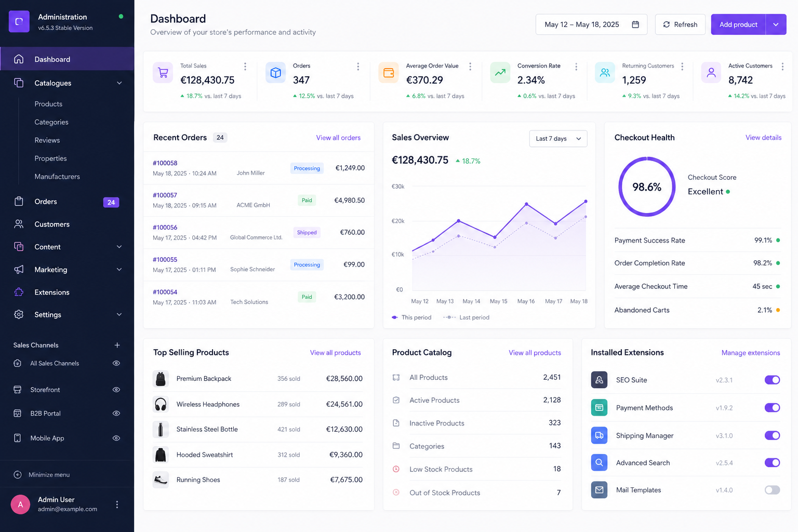Switch off Advanced Search extension
The image size is (798, 532).
coord(772,462)
